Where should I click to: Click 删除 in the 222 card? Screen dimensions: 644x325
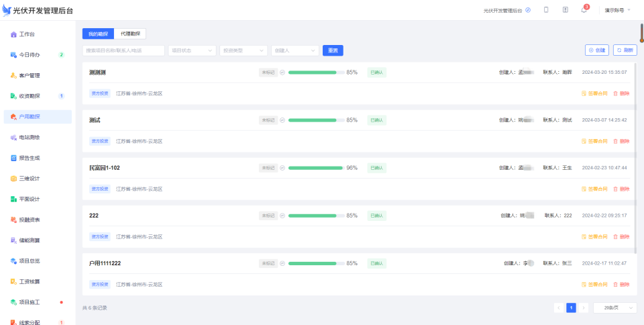click(x=621, y=236)
